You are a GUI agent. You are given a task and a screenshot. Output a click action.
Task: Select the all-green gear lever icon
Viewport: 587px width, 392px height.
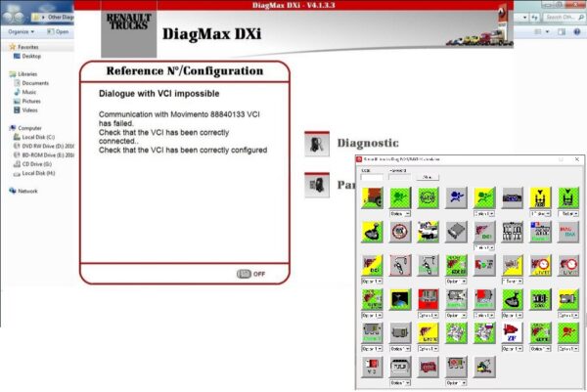point(512,299)
